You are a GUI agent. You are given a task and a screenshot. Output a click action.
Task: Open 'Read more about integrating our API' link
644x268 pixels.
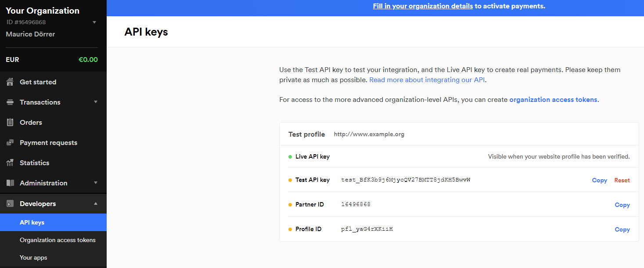click(x=427, y=80)
